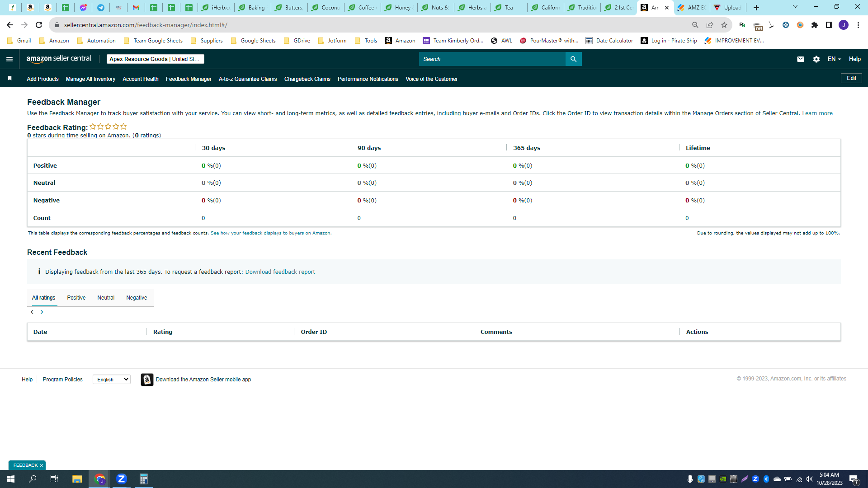Open 'See how your feedback displays' link
Screen dimensions: 868x488
[x=270, y=233]
